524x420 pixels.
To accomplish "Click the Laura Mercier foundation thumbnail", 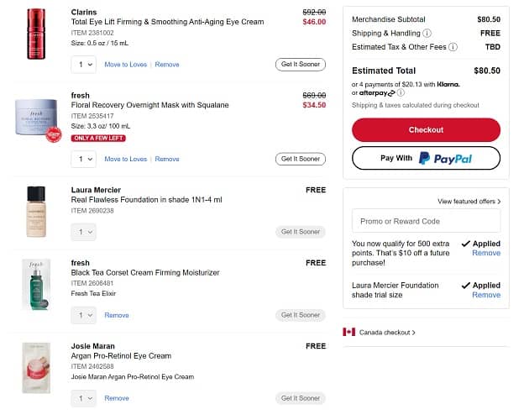I will tap(35, 211).
